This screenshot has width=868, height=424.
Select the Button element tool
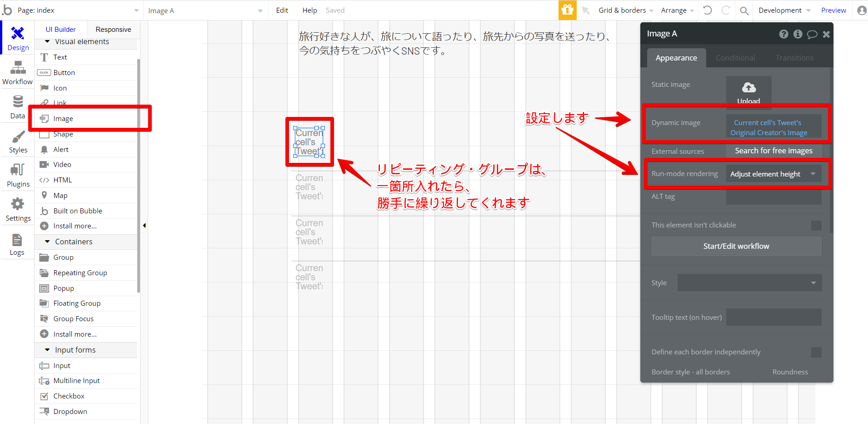click(x=86, y=72)
